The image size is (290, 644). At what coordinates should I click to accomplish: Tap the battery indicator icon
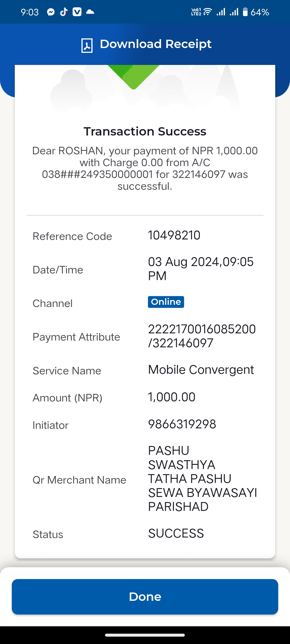pos(245,12)
